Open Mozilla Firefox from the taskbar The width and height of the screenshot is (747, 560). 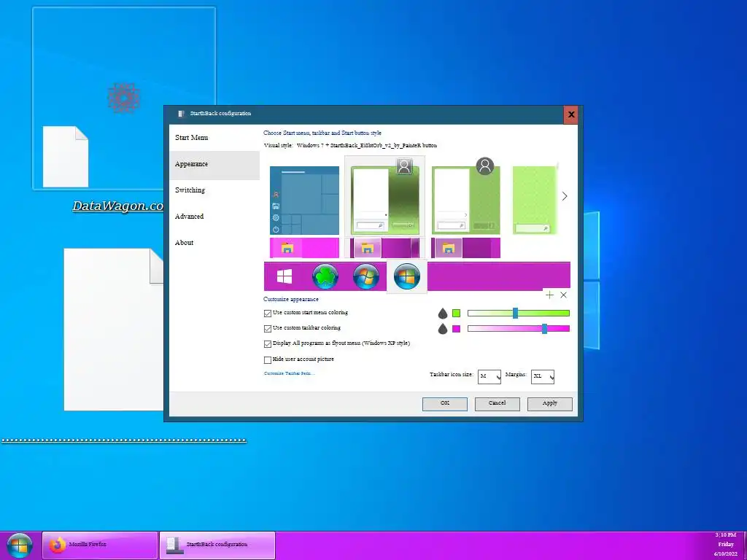click(100, 545)
